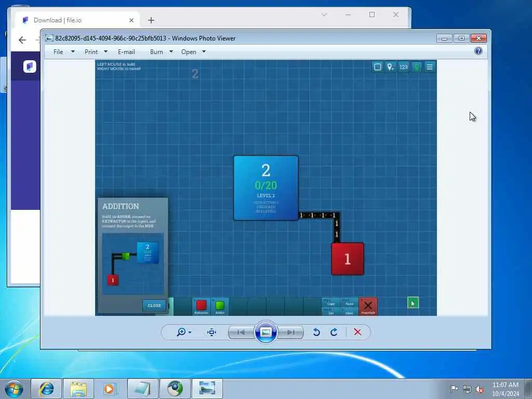Click the Clear button in game toolbar
Screen dimensions: 532x399
(349, 311)
